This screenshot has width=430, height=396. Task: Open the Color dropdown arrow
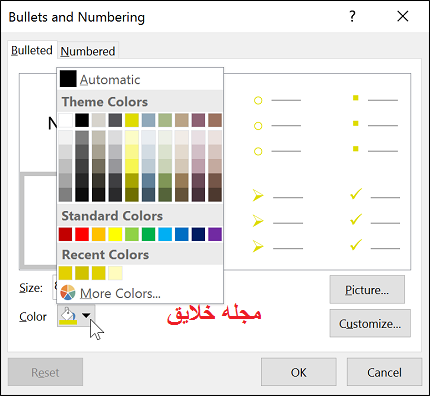pos(87,315)
